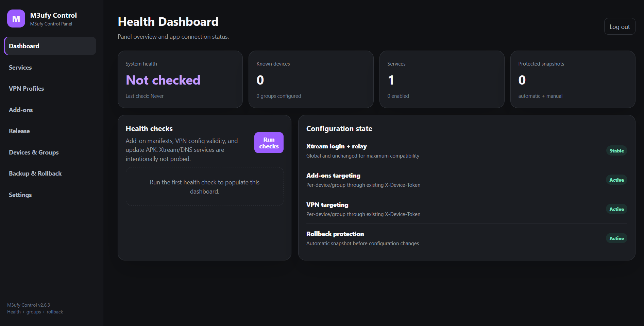
Task: Click Active badge for Add-ons targeting
Action: pyautogui.click(x=616, y=180)
